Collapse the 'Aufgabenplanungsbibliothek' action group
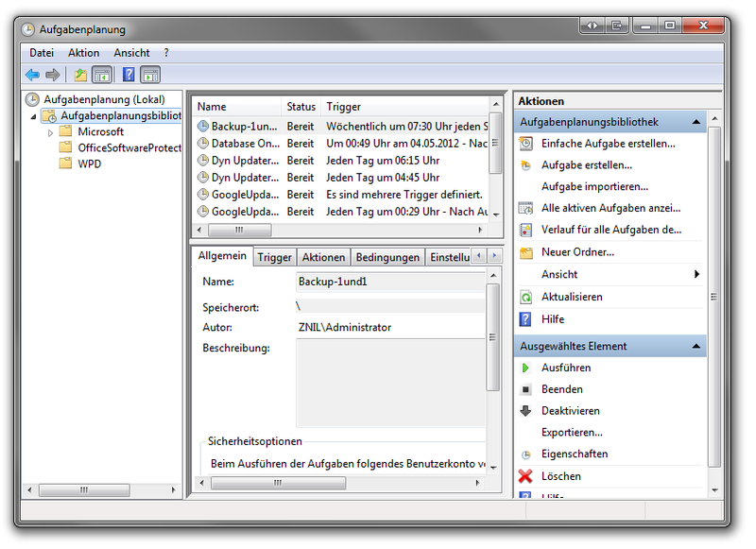 [695, 121]
